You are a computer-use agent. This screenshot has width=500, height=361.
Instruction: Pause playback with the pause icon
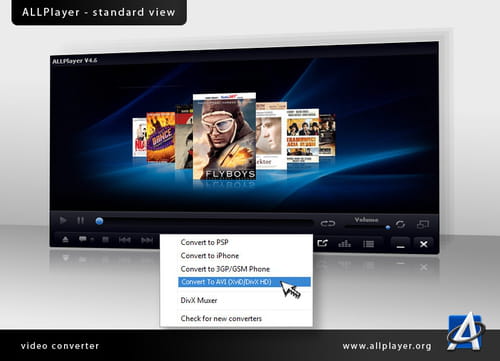[81, 220]
